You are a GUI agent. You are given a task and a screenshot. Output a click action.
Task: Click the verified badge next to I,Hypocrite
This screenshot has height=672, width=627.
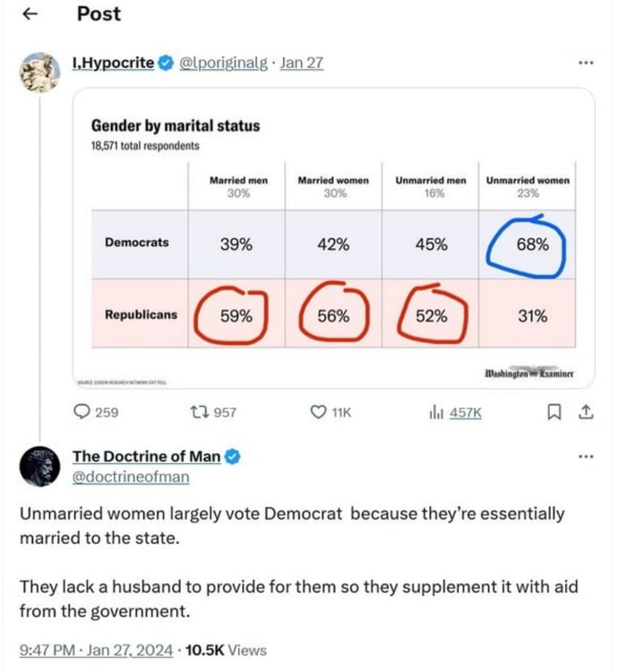[166, 63]
